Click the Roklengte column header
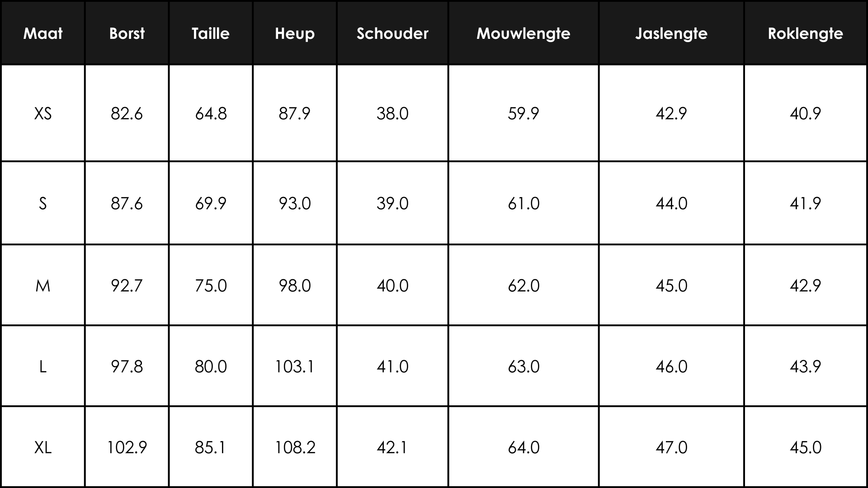 [x=806, y=33]
